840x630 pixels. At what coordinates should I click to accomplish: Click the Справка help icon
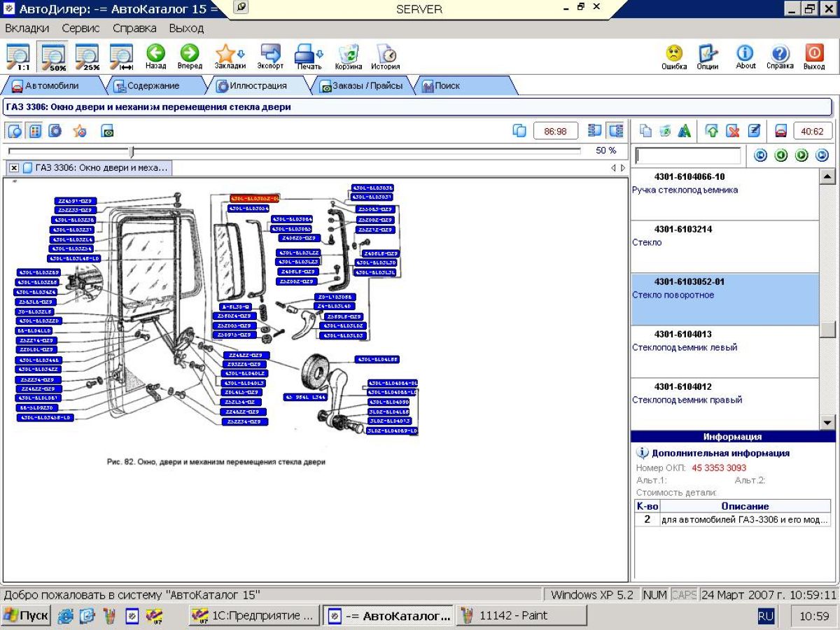(x=780, y=54)
